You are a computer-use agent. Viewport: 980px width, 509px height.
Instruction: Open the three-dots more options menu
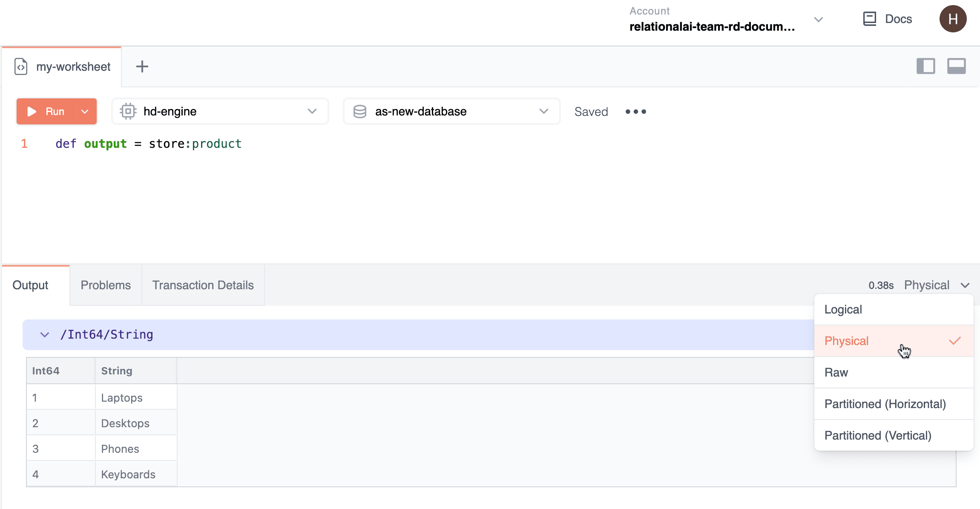(x=635, y=112)
